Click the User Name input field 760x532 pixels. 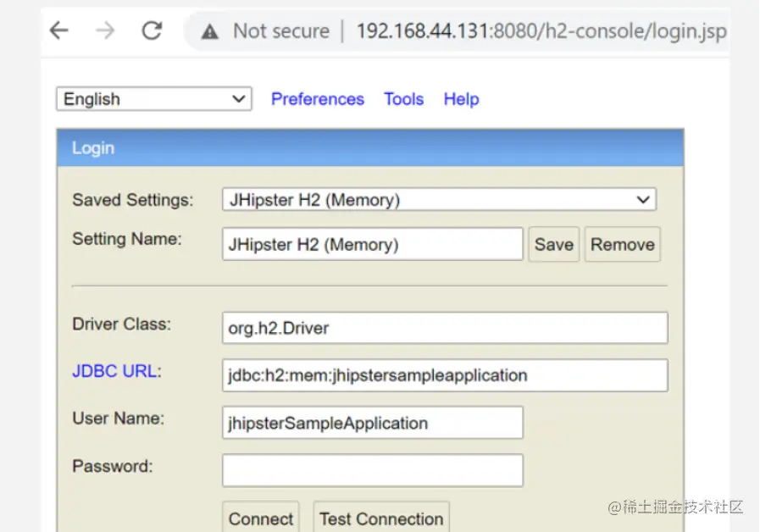tap(373, 423)
